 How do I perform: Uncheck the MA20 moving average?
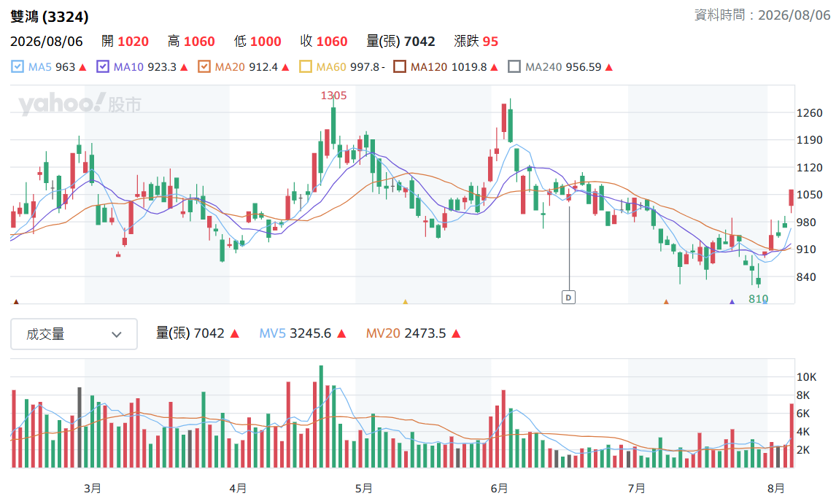tap(204, 66)
